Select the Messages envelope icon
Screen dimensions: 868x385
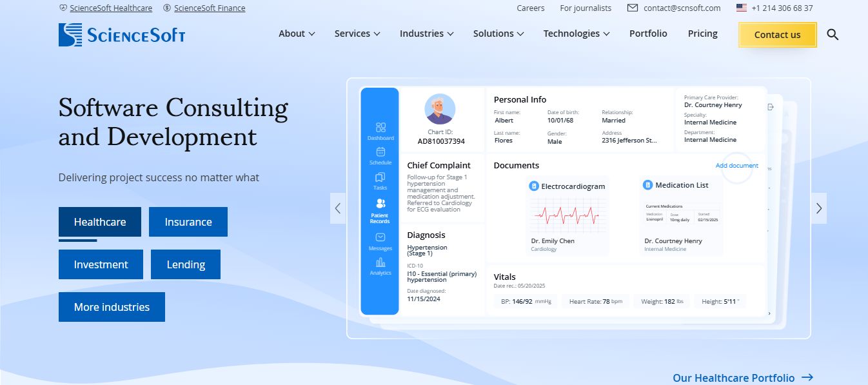click(380, 238)
